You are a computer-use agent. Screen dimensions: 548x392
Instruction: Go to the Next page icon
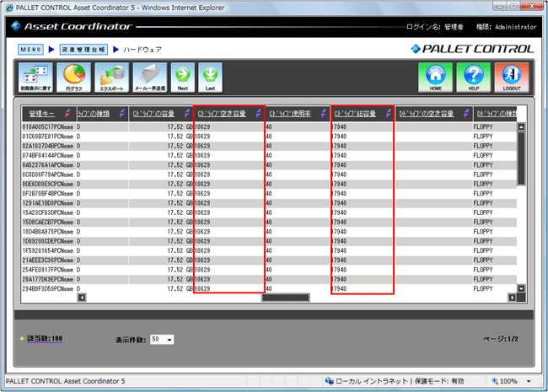point(183,78)
